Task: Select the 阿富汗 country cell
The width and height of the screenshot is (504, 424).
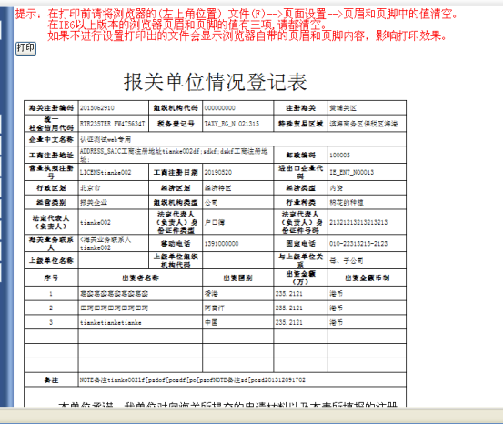Action: [237, 308]
